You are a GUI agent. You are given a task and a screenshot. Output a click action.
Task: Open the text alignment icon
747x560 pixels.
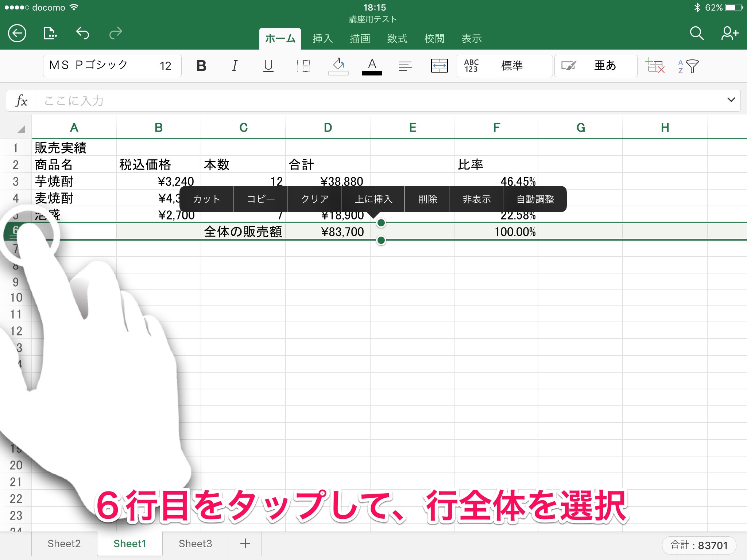tap(405, 66)
